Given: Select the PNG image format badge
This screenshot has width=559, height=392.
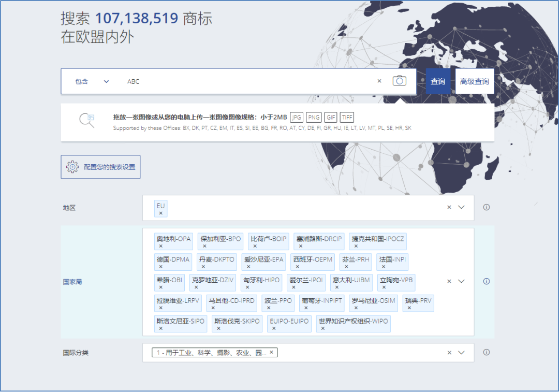Looking at the screenshot, I should (x=314, y=117).
